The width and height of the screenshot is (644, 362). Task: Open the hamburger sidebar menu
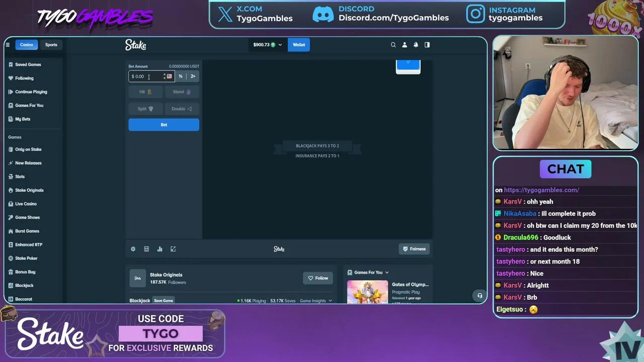coord(8,45)
